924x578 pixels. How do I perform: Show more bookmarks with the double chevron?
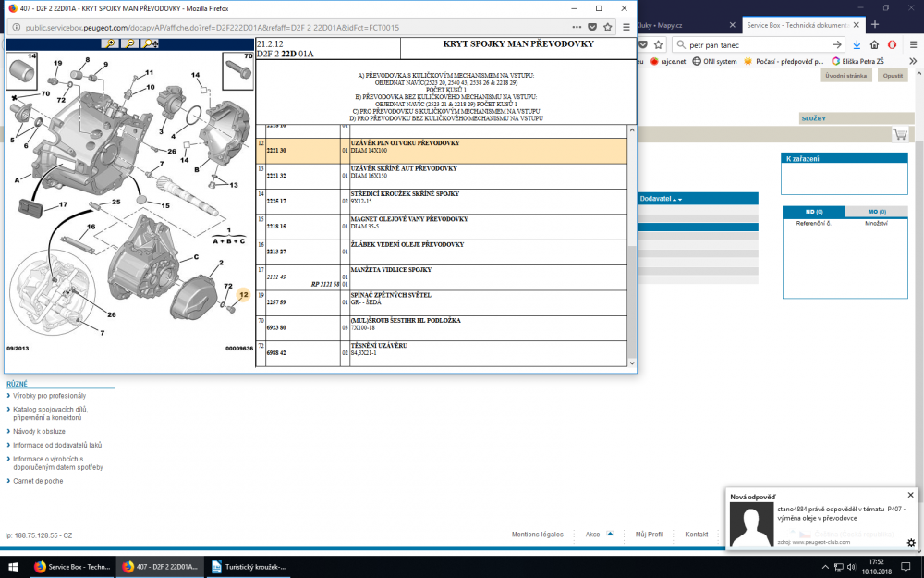[x=913, y=61]
